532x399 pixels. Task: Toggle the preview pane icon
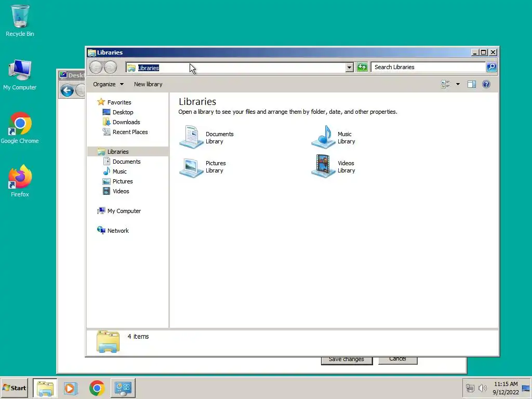(472, 84)
